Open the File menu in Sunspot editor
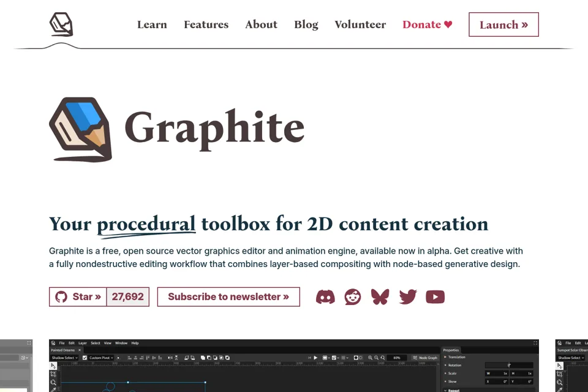Viewport: 588px width, 392px height. click(568, 343)
